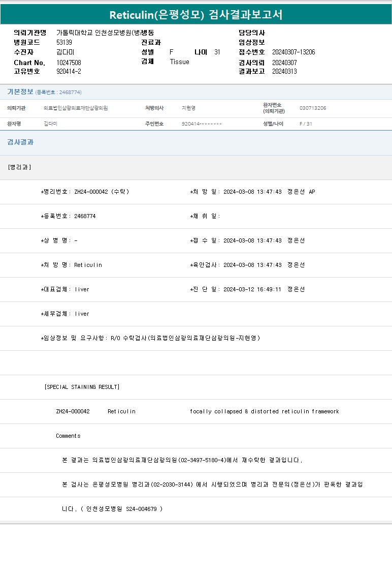Click the 처방의사 name 지현영

188,108
